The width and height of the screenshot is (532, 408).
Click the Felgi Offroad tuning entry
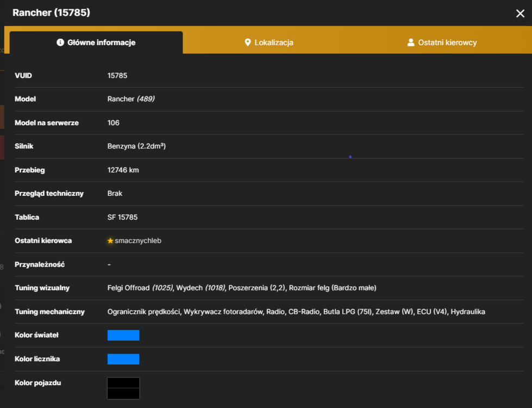click(x=140, y=288)
